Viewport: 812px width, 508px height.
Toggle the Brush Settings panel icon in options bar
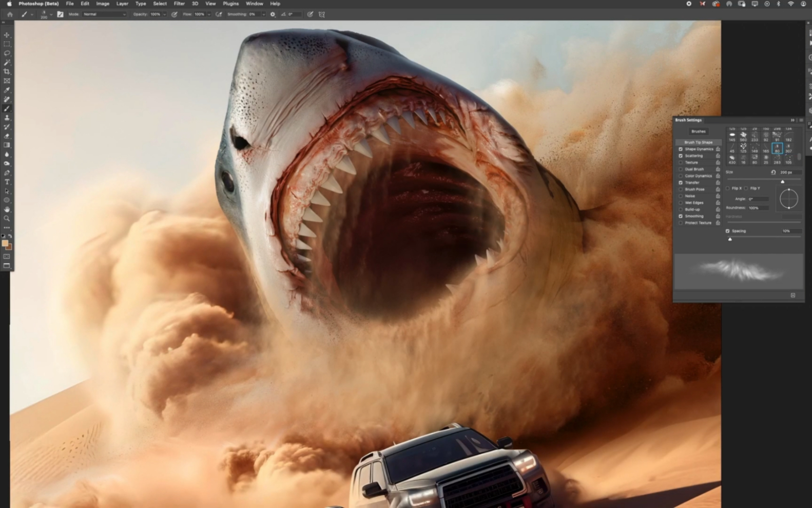[60, 14]
